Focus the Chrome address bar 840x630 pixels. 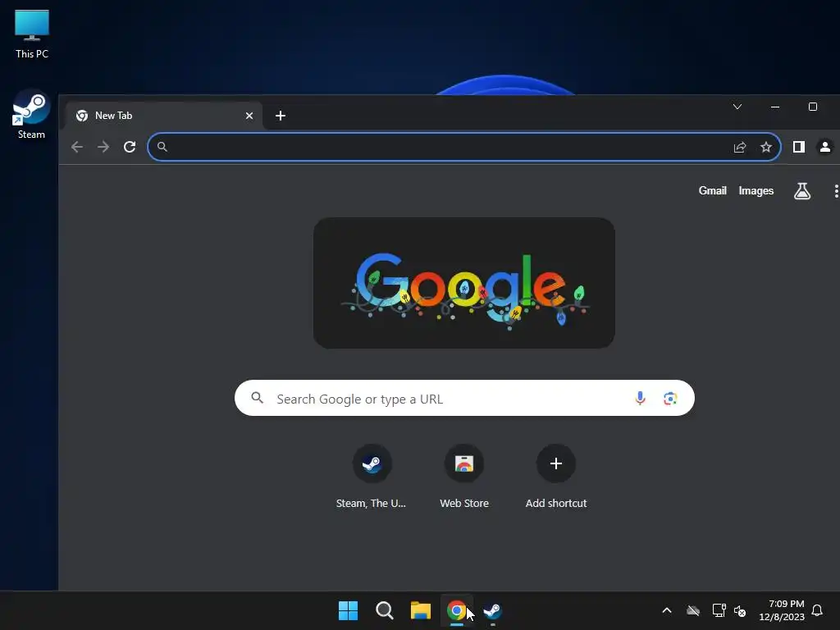pyautogui.click(x=464, y=147)
